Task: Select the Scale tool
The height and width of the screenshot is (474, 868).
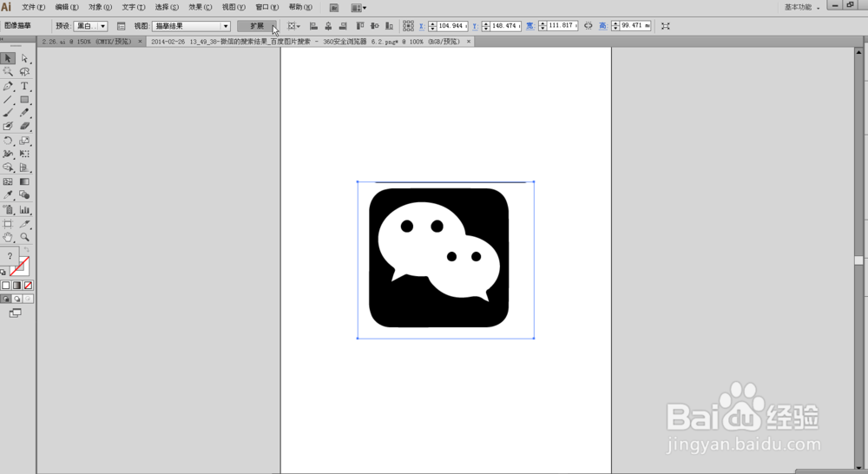Action: pos(24,141)
